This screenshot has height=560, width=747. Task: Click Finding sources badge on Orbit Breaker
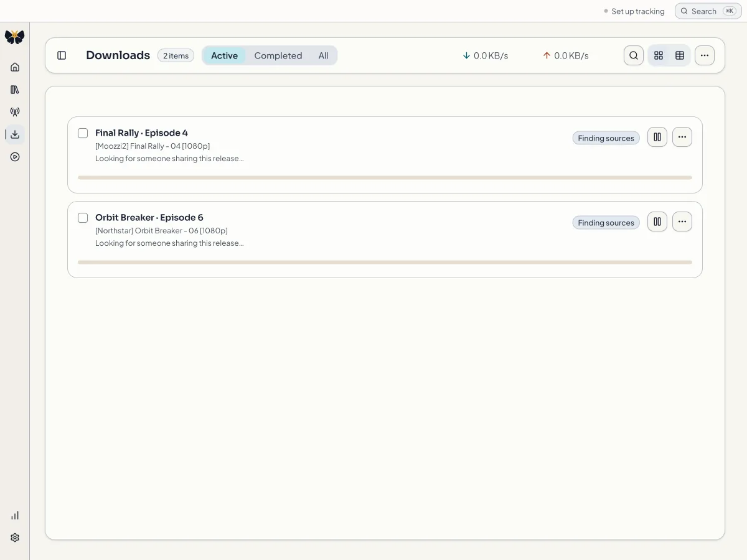606,223
